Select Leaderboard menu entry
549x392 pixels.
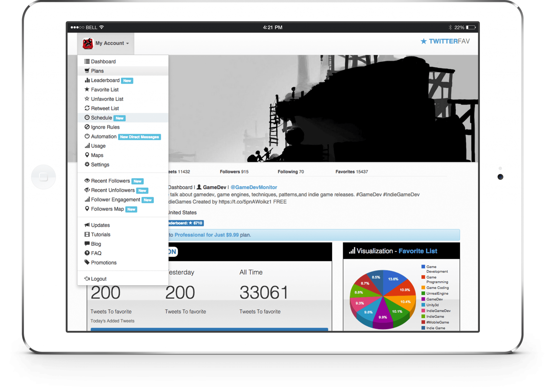[105, 80]
